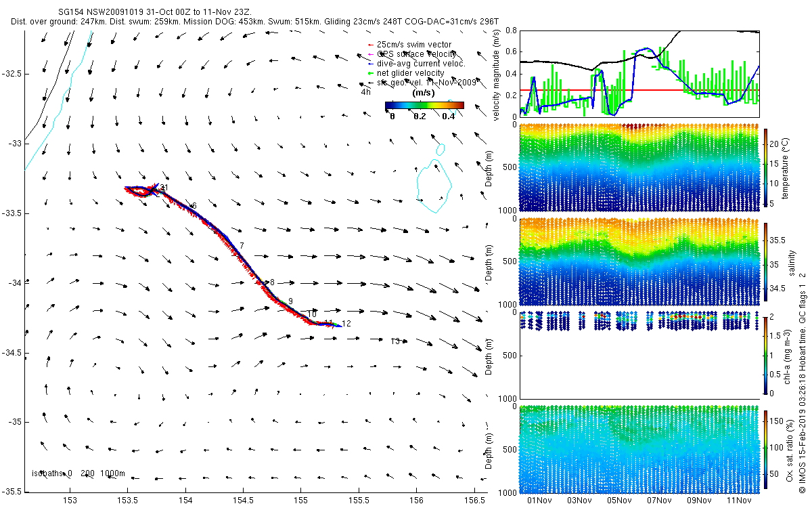Click longitude tick label 156.5

point(474,501)
